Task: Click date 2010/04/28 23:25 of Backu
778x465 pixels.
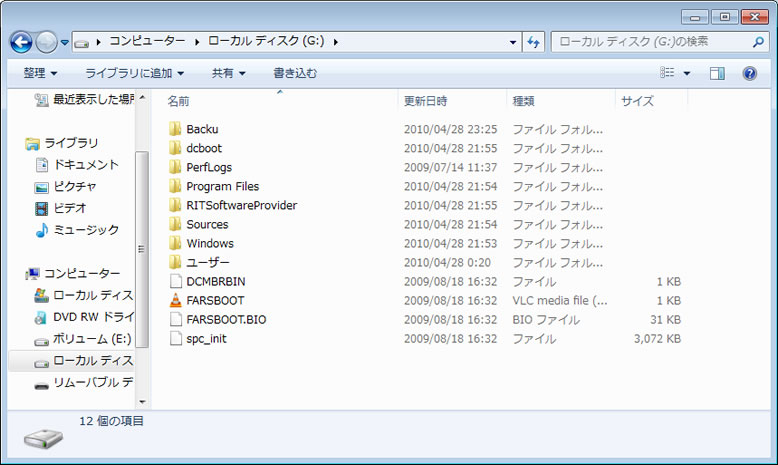Action: pyautogui.click(x=450, y=129)
